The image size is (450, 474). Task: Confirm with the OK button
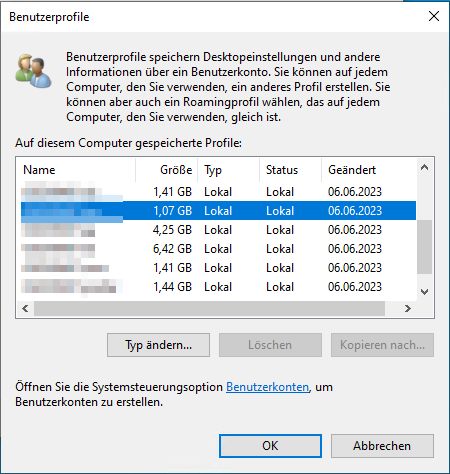[270, 446]
